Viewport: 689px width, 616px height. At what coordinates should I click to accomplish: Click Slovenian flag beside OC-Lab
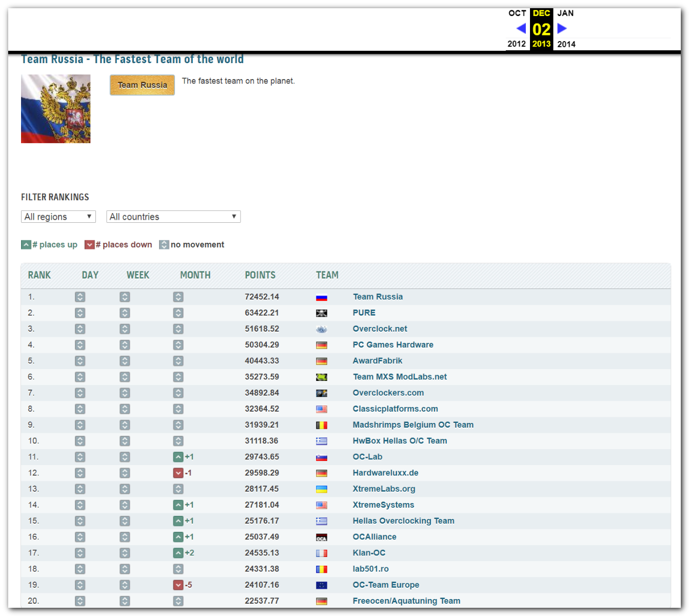[x=322, y=457]
